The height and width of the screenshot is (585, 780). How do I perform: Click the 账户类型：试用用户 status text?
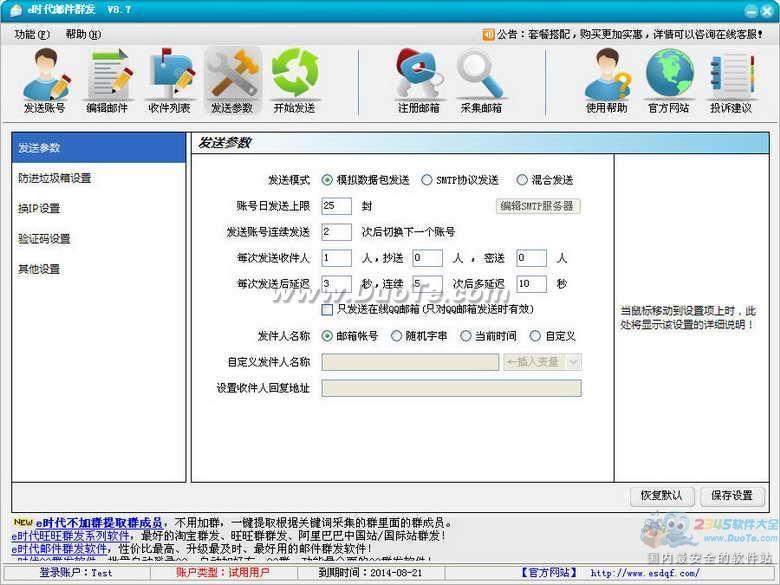pyautogui.click(x=222, y=573)
